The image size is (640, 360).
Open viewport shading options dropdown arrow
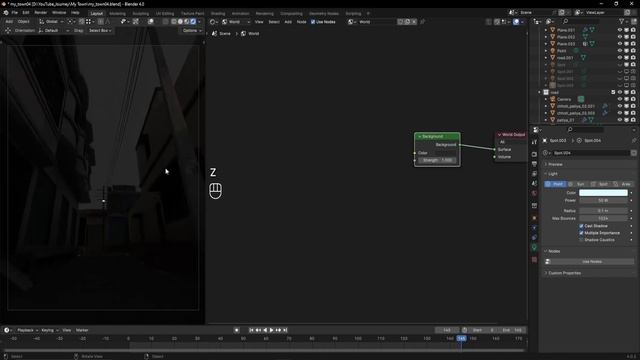click(x=199, y=22)
